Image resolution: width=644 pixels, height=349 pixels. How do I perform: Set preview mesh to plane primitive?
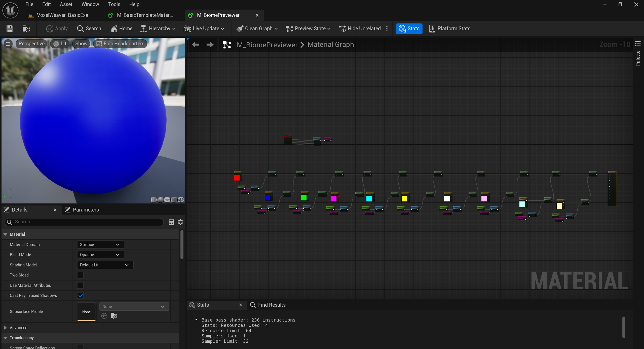tap(167, 200)
